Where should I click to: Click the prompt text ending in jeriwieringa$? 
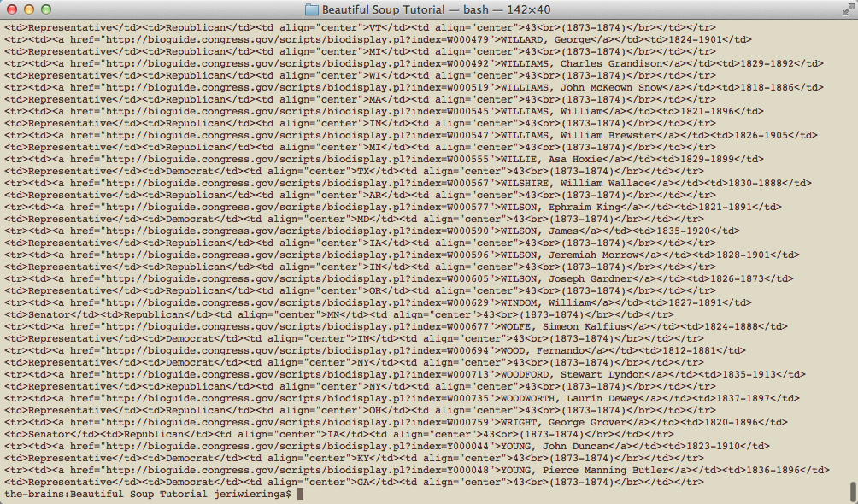(147, 494)
